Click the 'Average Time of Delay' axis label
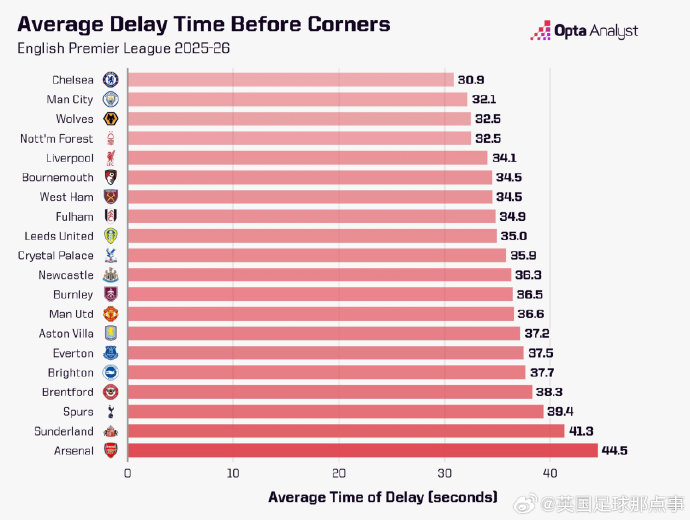Viewport: 690px width, 520px height. 383,497
